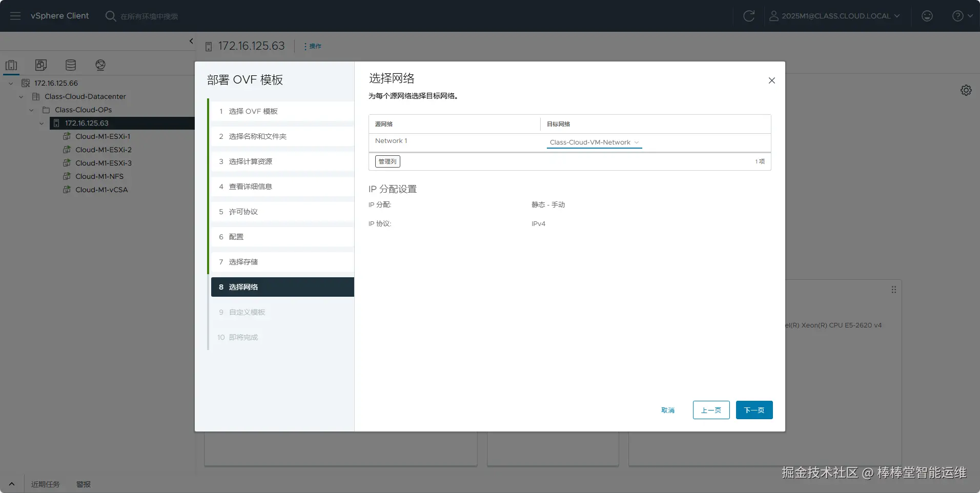980x493 pixels.
Task: Select Cloud-M1-vCSA in the inventory tree
Action: point(101,190)
